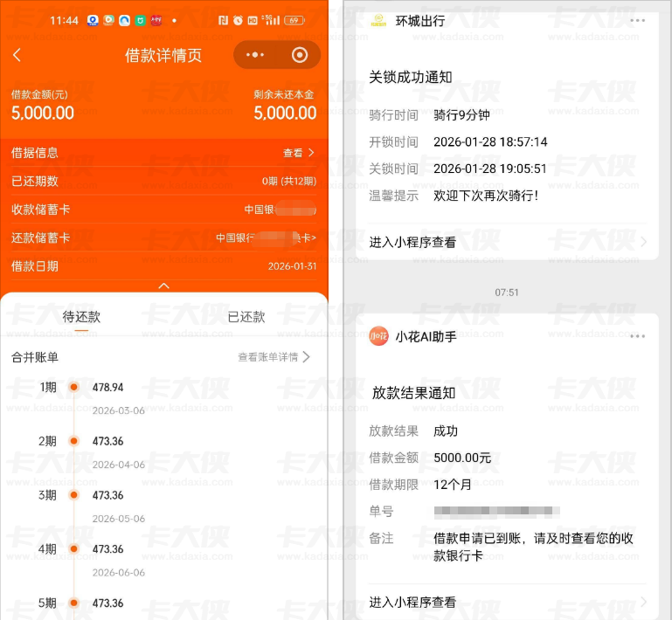Open 进入小程序查看 under 放款结果通知
672x620 pixels.
412,603
